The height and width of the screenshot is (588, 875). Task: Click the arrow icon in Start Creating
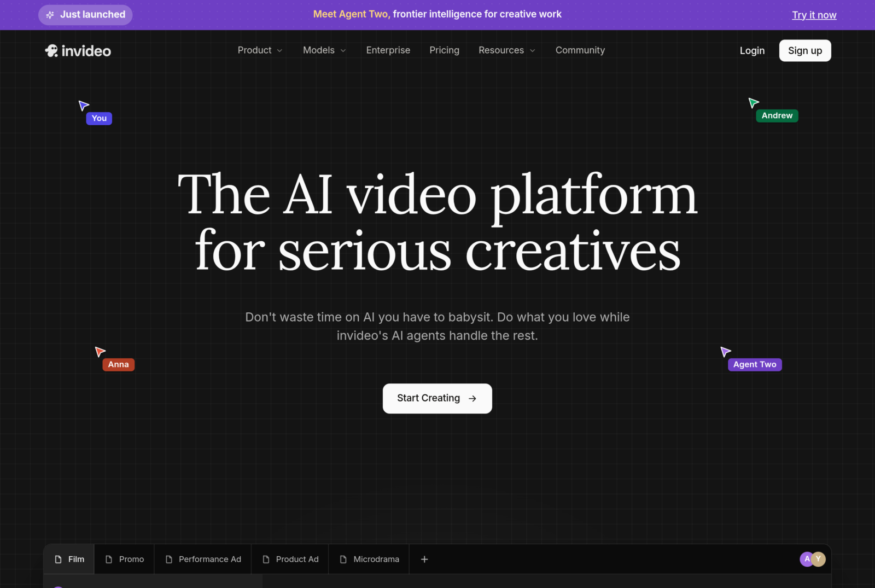coord(472,399)
